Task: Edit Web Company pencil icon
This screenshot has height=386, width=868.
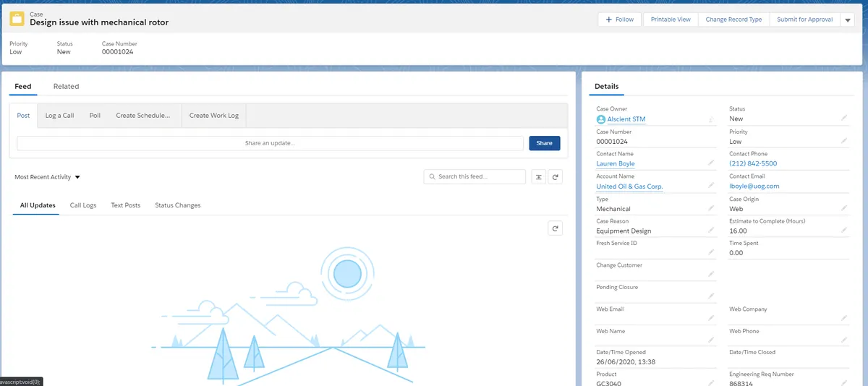Action: (844, 318)
